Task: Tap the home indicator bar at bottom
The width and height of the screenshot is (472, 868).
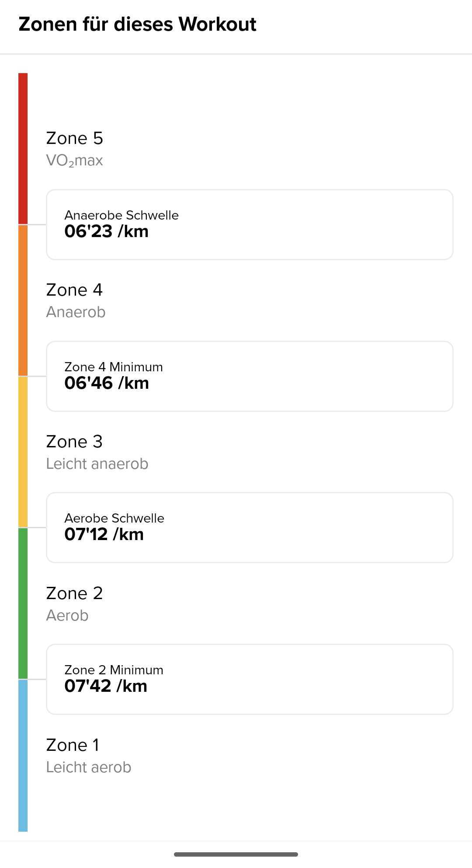Action: click(x=236, y=854)
